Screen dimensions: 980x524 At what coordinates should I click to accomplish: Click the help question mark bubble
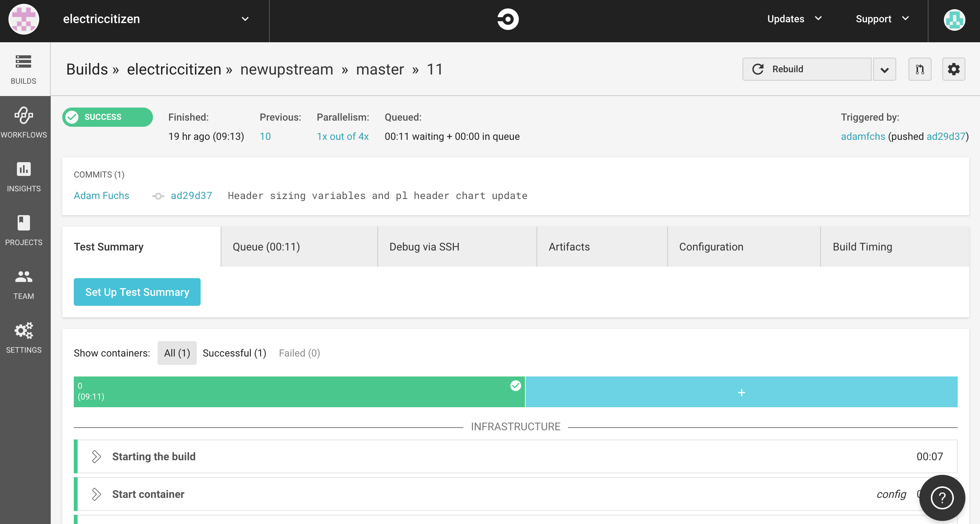942,498
